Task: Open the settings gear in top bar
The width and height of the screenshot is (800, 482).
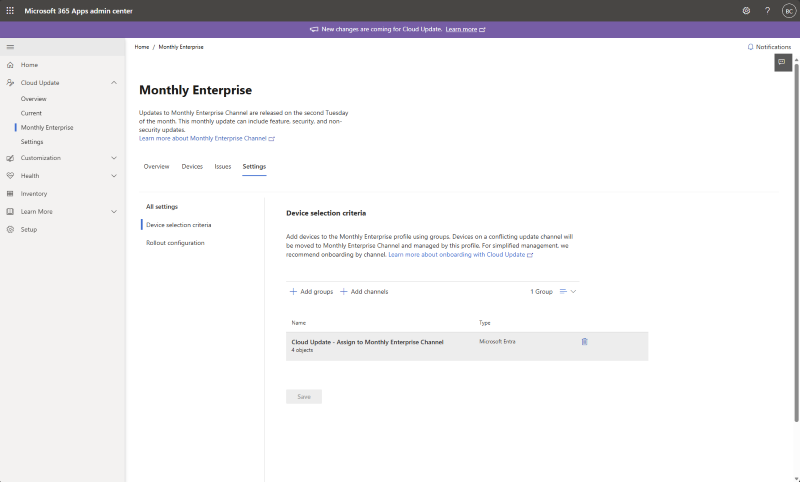Action: pyautogui.click(x=746, y=11)
